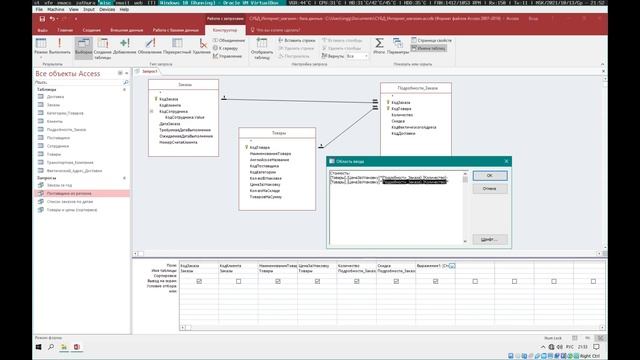Toggle show checkbox for НаименованиеТовара column
The width and height of the screenshot is (640, 360).
(x=278, y=281)
